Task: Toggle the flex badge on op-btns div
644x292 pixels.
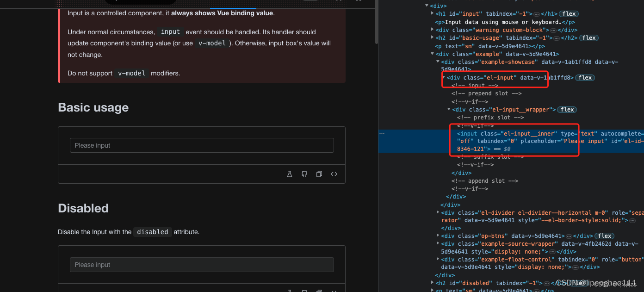Action: click(604, 236)
